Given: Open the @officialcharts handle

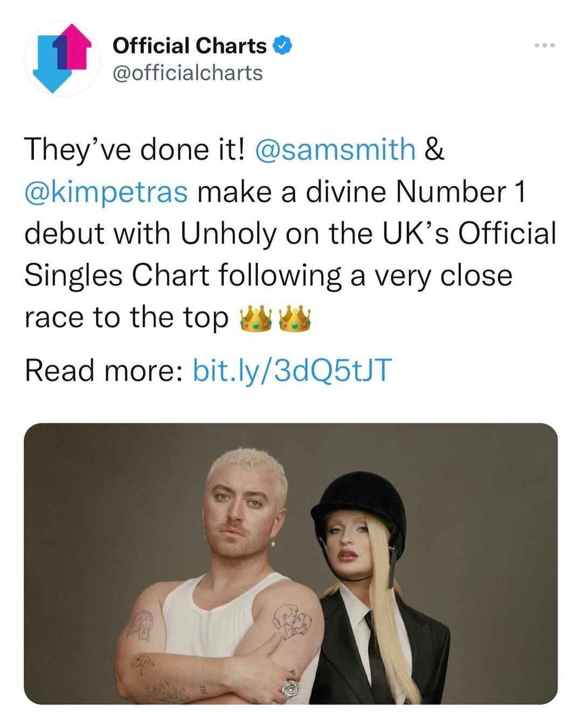Looking at the screenshot, I should tap(187, 73).
